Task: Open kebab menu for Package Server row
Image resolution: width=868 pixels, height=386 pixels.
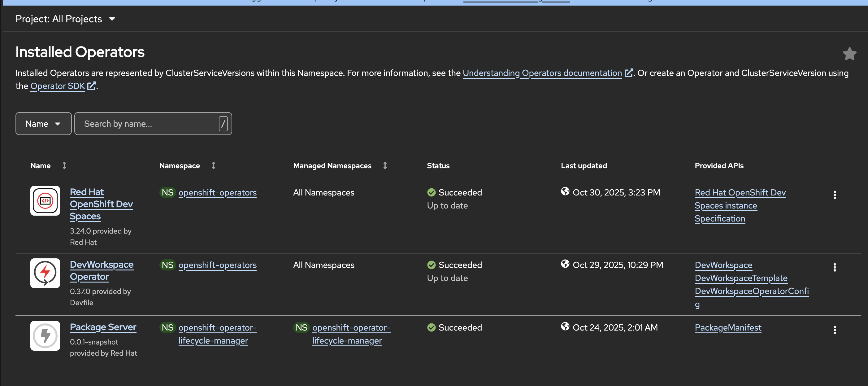Action: coord(834,330)
